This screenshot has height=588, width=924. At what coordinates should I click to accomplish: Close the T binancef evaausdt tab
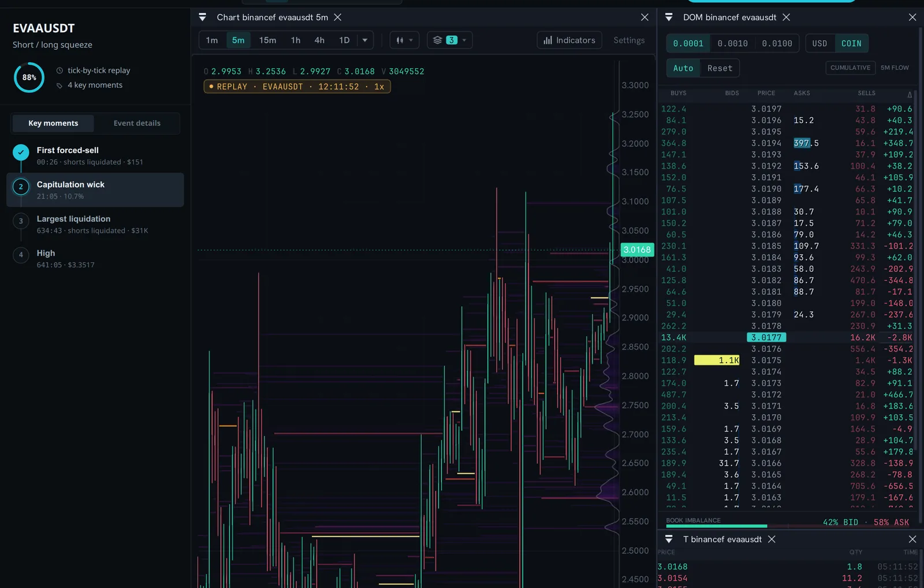coord(772,539)
